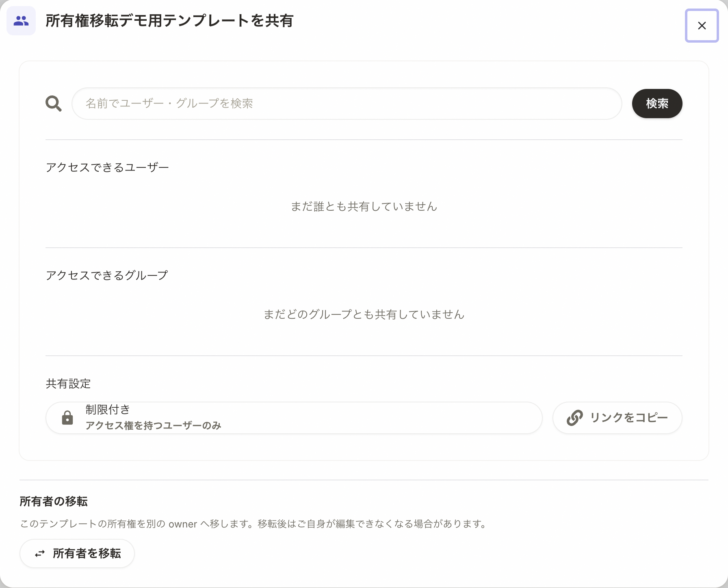Screen dimensions: 728x588
Task: Click the アクセスできるグループ heading
Action: pos(107,275)
